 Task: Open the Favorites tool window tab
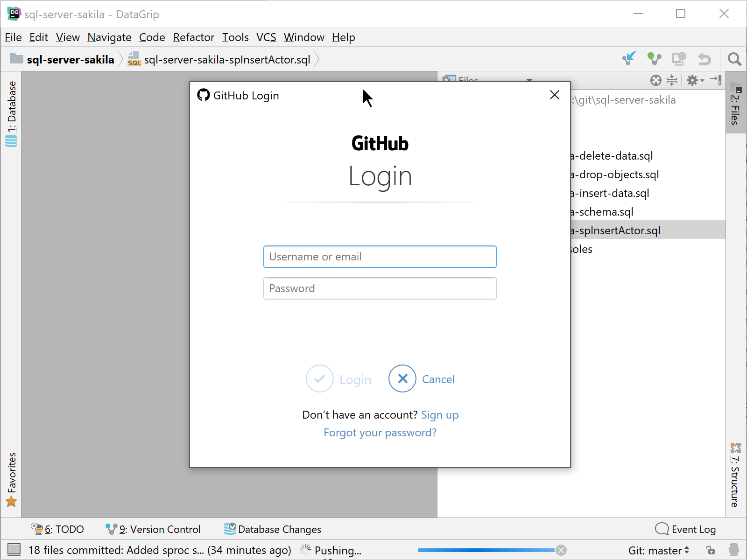12,479
